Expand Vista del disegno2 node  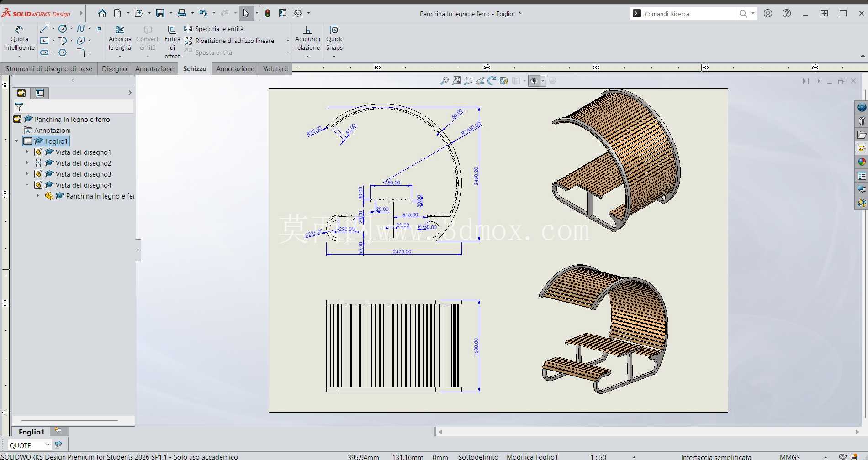27,163
